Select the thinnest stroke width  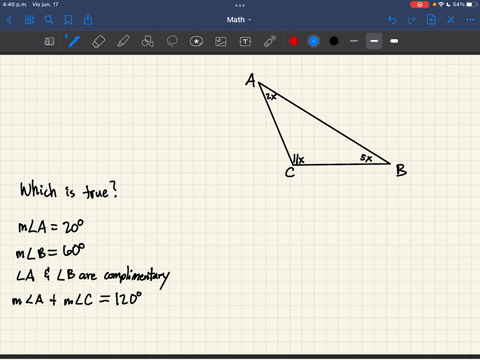tap(354, 41)
